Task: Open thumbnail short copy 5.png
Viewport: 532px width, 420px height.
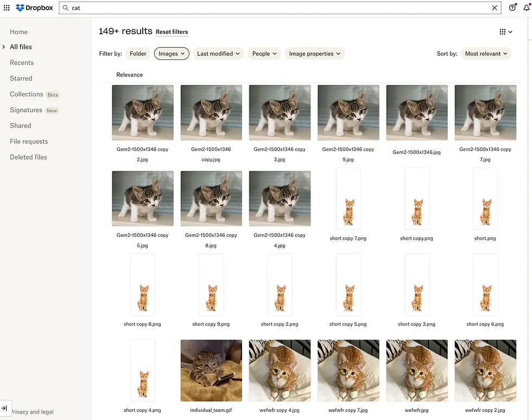Action: pyautogui.click(x=349, y=284)
